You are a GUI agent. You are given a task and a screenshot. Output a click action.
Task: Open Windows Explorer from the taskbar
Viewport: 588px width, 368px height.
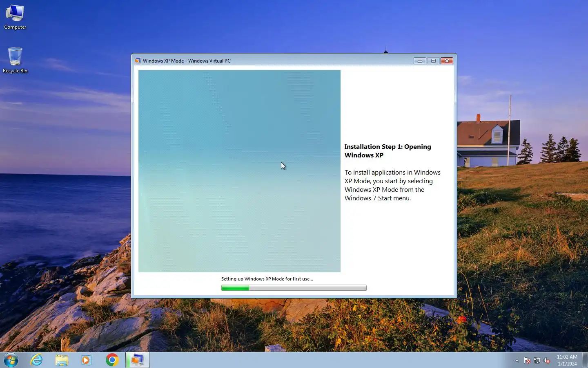(x=62, y=360)
